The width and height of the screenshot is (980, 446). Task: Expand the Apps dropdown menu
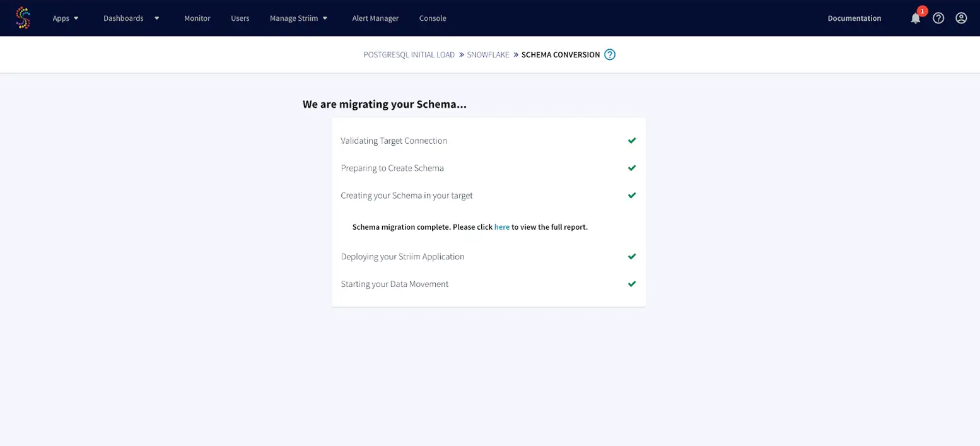[66, 18]
